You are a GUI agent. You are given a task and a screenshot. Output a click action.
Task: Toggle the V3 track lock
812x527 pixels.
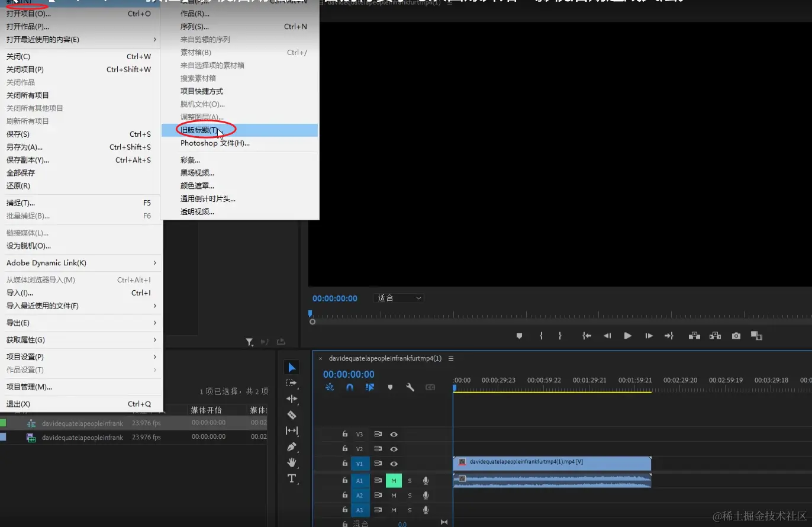pos(344,434)
